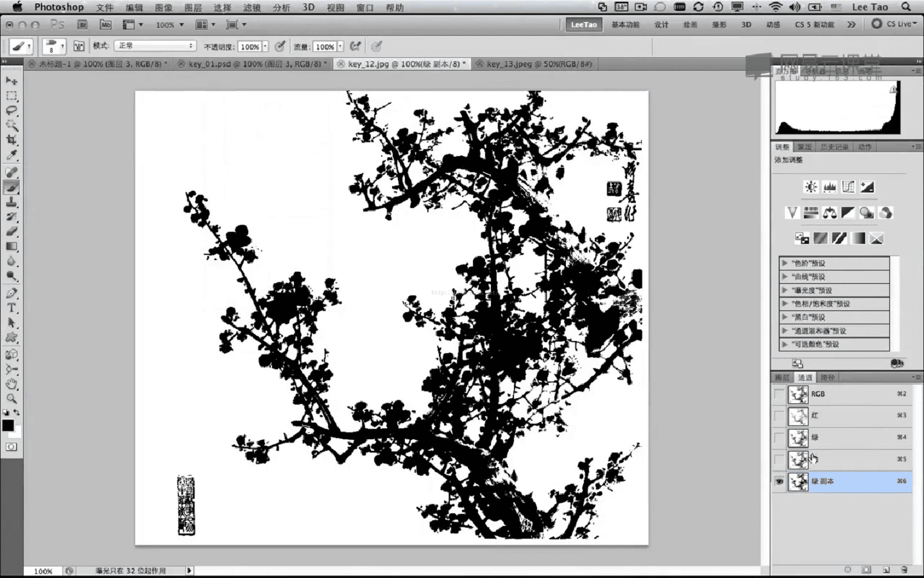Expand the "曝光度"预设 list
Viewport: 924px width, 578px height.
(x=784, y=290)
